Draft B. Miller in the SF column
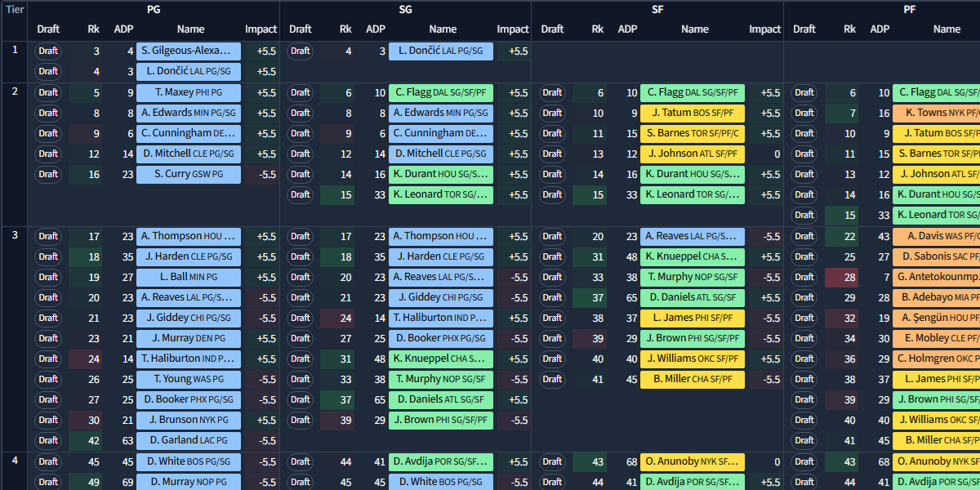 pos(552,380)
